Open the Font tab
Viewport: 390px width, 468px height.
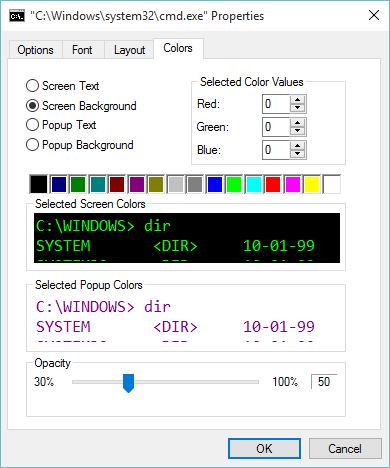point(82,50)
